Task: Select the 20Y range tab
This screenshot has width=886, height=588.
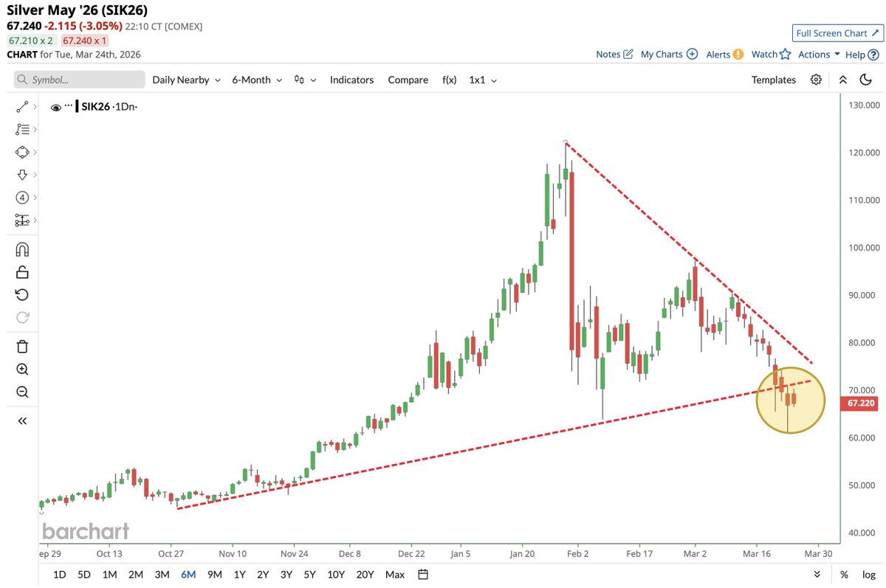Action: pos(365,575)
